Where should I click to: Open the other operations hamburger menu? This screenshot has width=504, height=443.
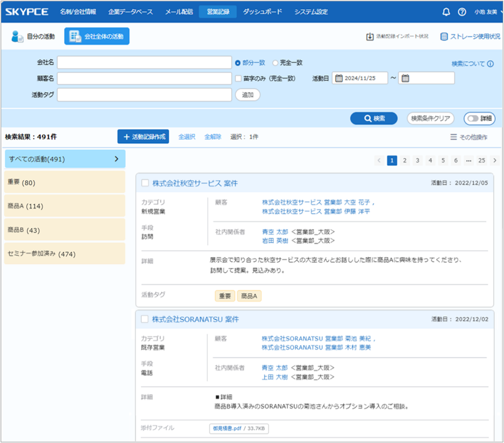pos(453,137)
